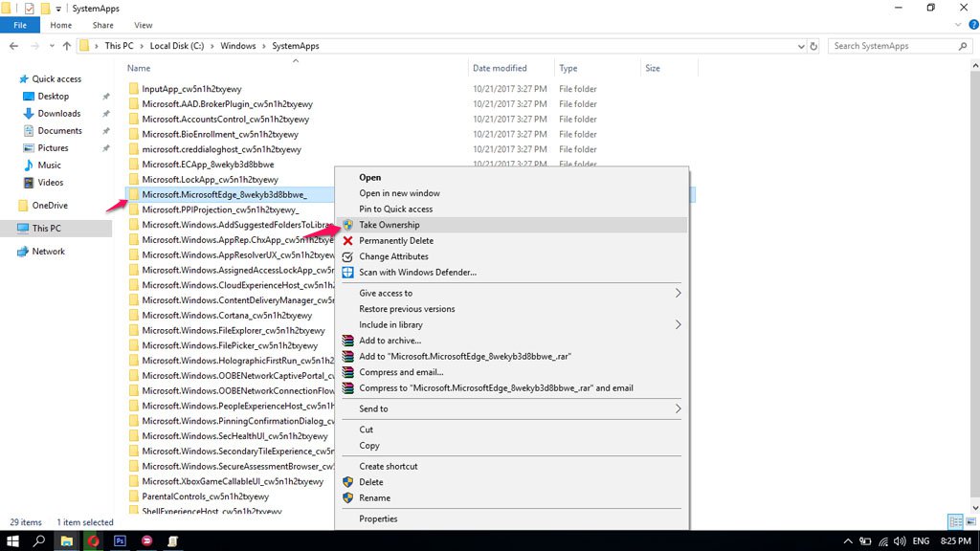The height and width of the screenshot is (551, 980).
Task: Click the quick access toolbar properties checkmark icon
Action: (29, 9)
